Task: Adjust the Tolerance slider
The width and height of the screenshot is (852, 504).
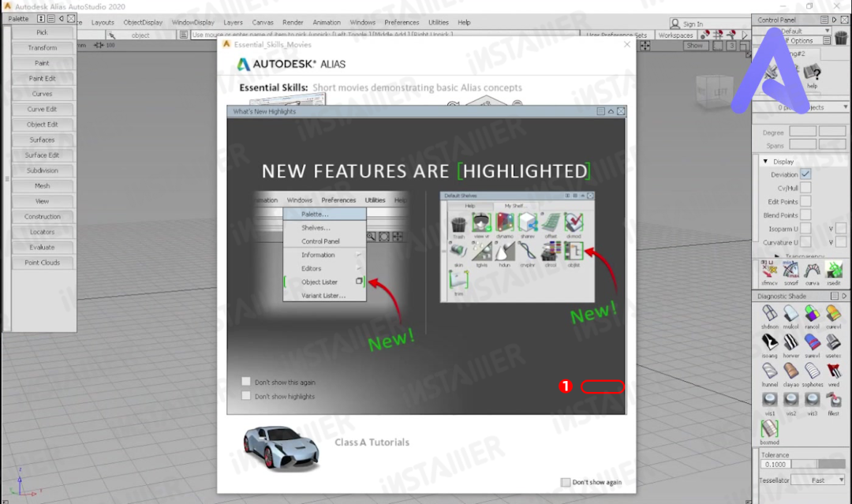Action: pyautogui.click(x=818, y=465)
